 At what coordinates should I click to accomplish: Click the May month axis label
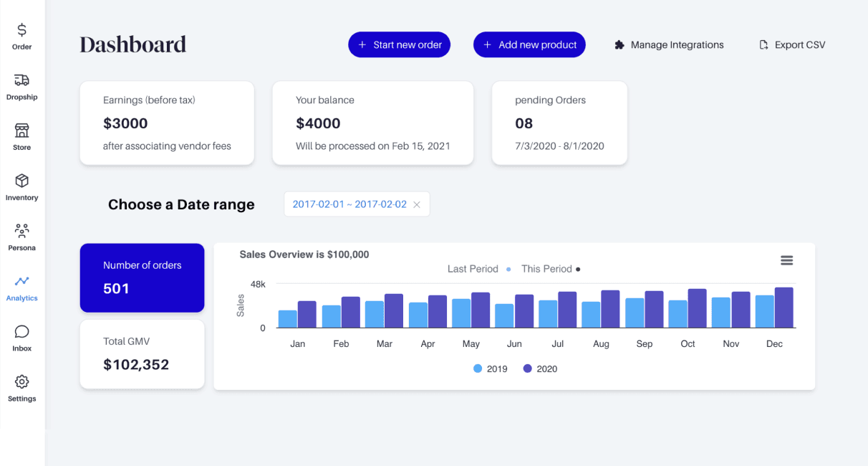coord(471,343)
